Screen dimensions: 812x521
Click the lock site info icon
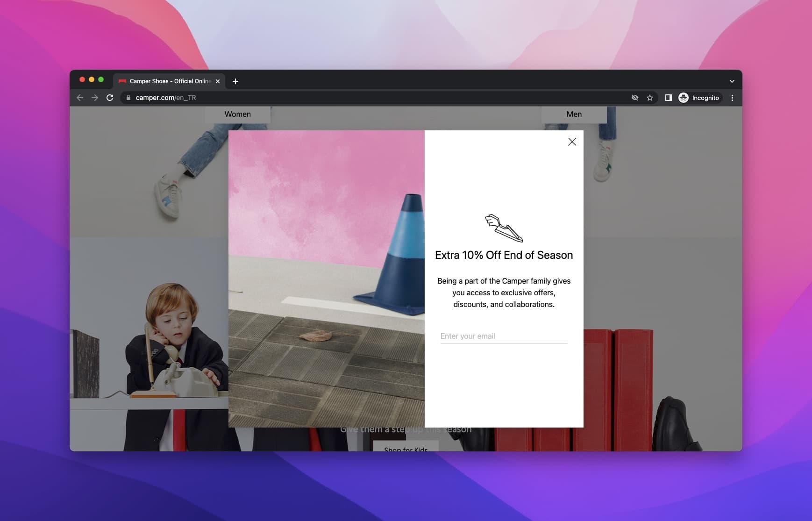[128, 98]
